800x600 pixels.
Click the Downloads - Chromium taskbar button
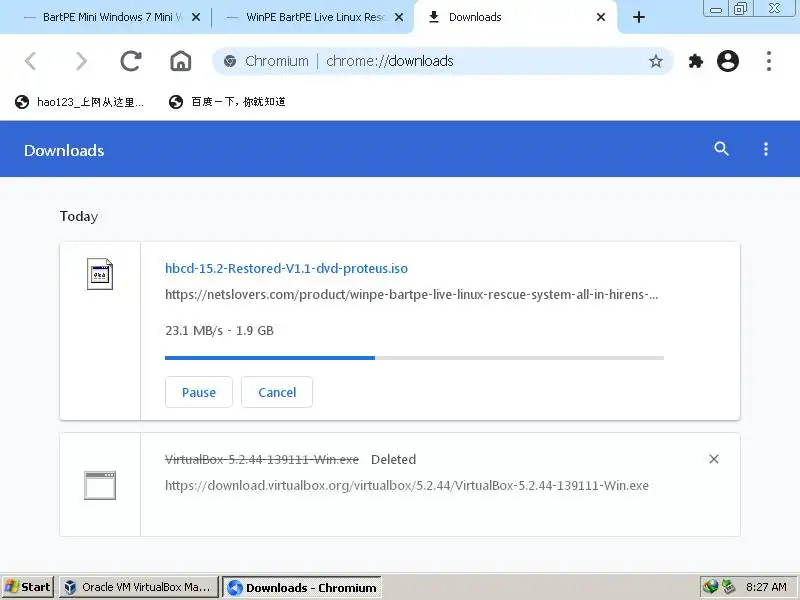[x=302, y=587]
